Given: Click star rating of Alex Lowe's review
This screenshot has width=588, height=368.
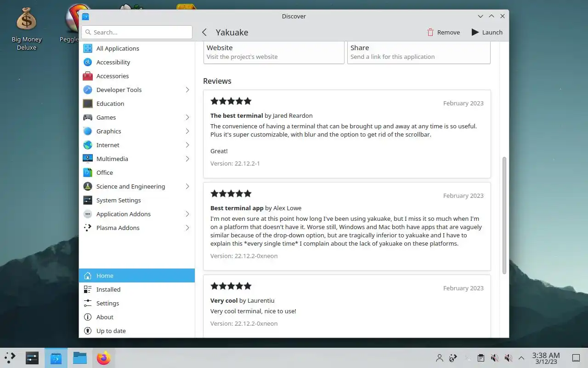Looking at the screenshot, I should 231,194.
